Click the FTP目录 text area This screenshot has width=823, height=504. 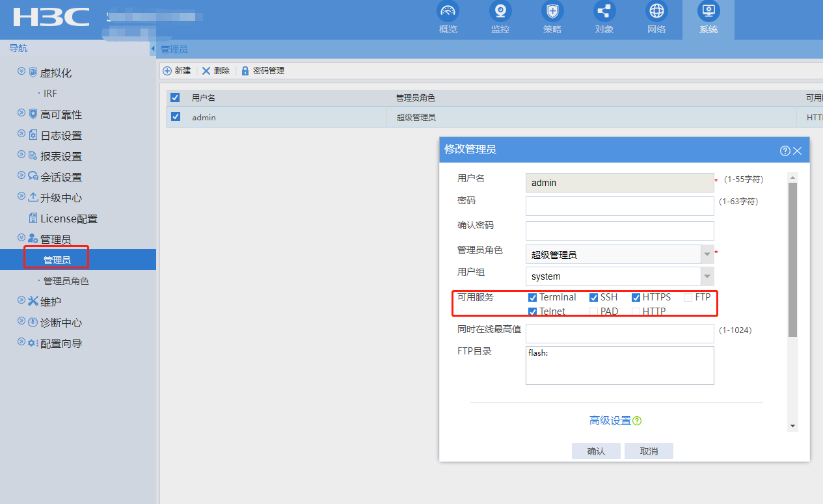click(x=619, y=365)
